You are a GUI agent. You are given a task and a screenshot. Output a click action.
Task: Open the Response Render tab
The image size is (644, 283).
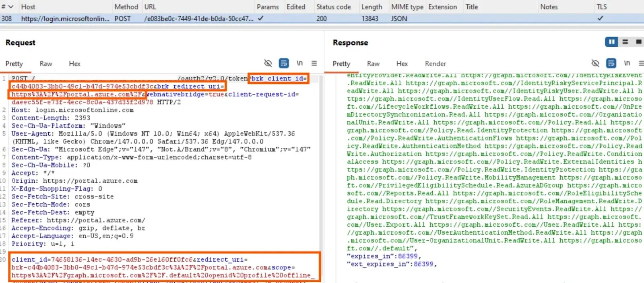(436, 64)
